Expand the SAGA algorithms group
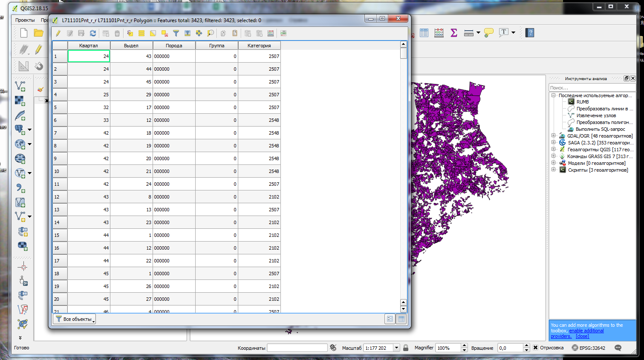644x360 pixels. 553,143
